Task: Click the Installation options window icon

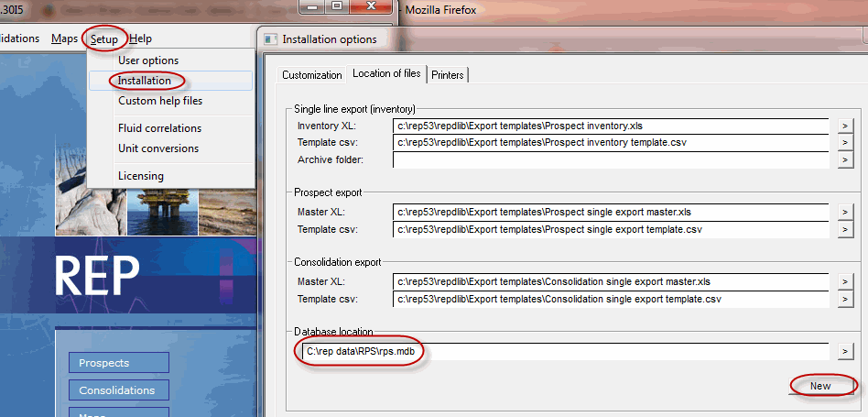Action: click(270, 39)
